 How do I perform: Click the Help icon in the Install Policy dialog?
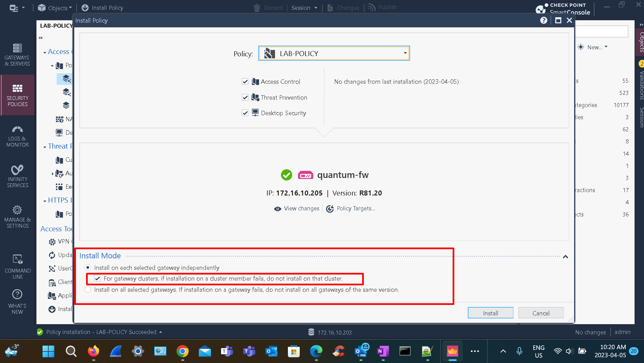[544, 20]
